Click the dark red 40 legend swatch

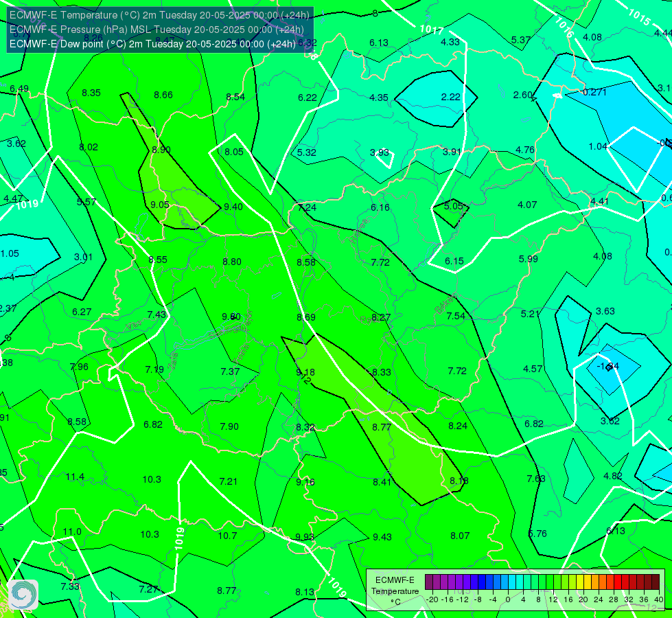[x=656, y=582]
